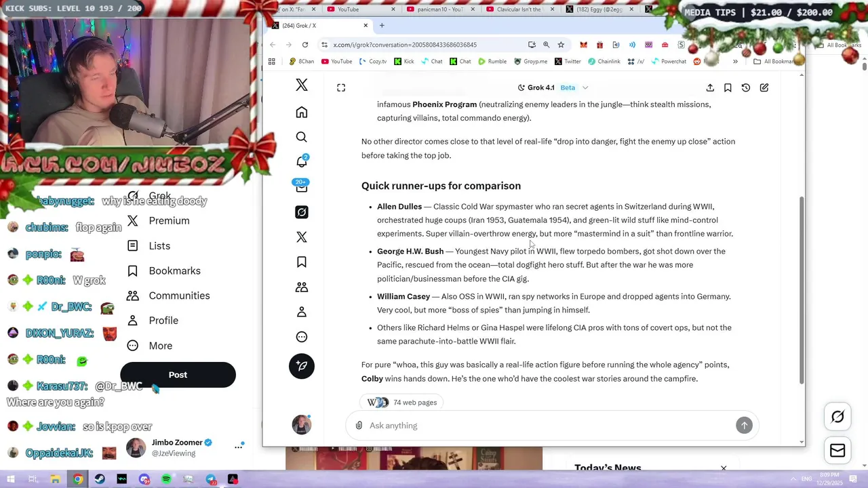Start a new Grok chat

point(764,87)
